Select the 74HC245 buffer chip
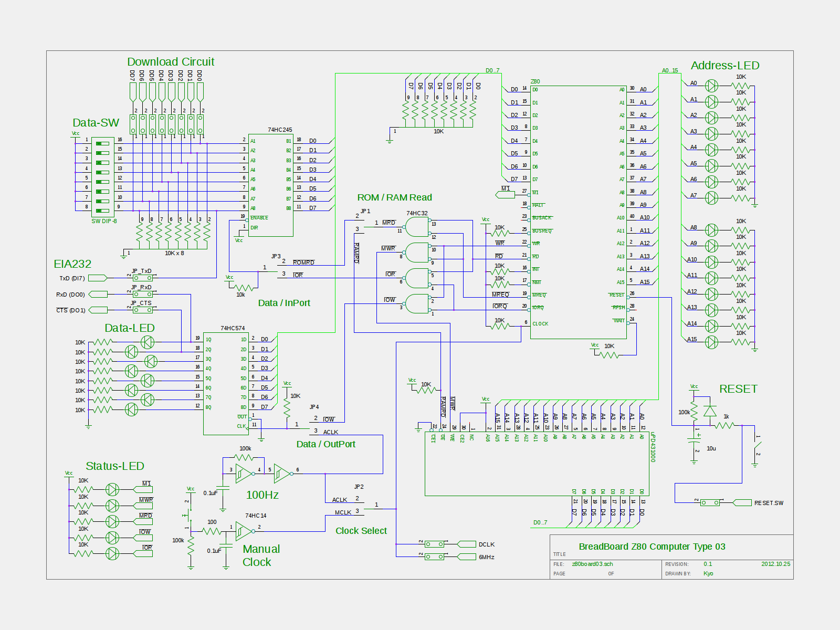Image resolution: width=840 pixels, height=630 pixels. pyautogui.click(x=270, y=184)
